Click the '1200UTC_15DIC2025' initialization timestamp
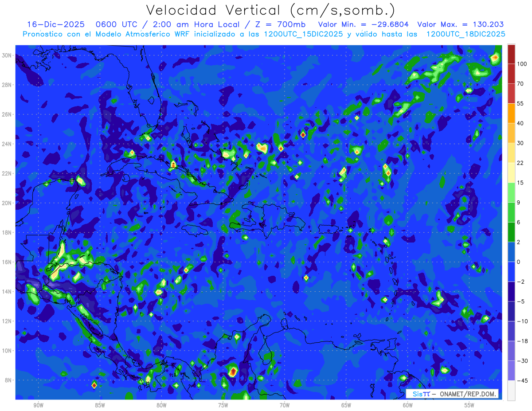The width and height of the screenshot is (532, 411). 303,34
